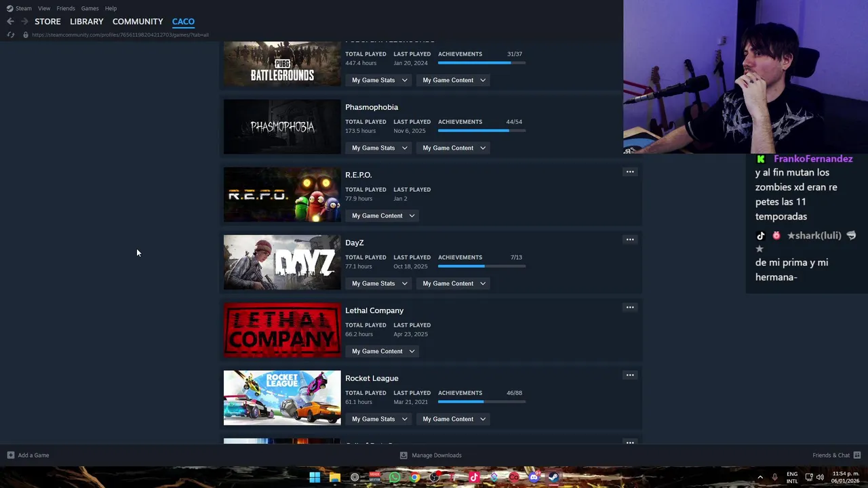Click the Phasmophobia achievements progress bar
Screen dimensions: 868x488
(481, 131)
